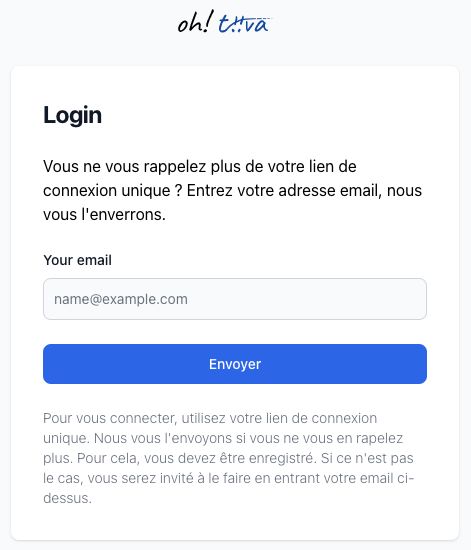Viewport: 471px width, 550px height.
Task: Click the "unique. Nous vous l'envoyons" help line
Action: 223,438
